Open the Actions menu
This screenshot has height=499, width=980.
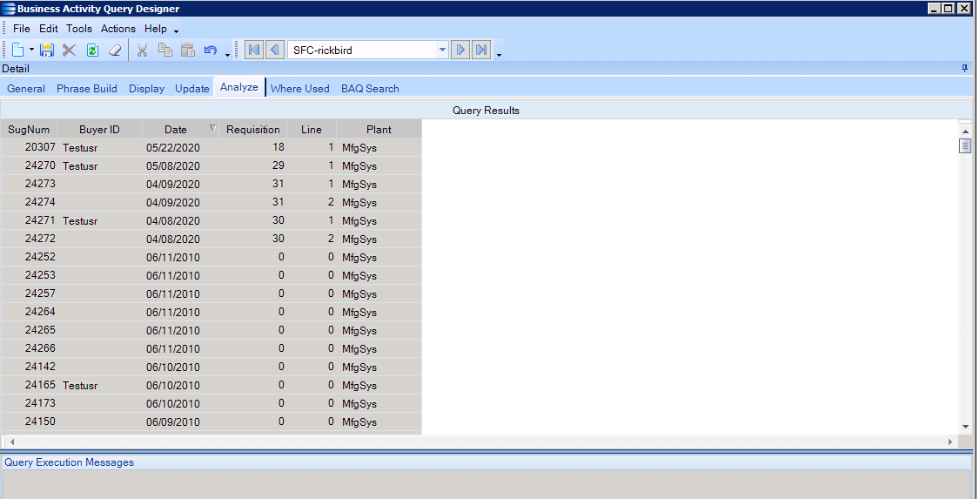[118, 29]
